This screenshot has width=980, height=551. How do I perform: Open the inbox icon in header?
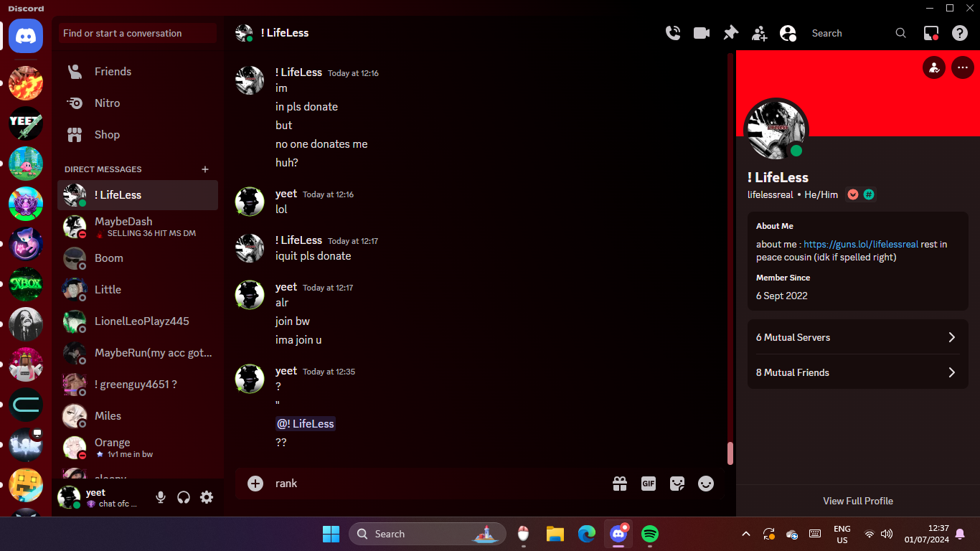(x=931, y=33)
